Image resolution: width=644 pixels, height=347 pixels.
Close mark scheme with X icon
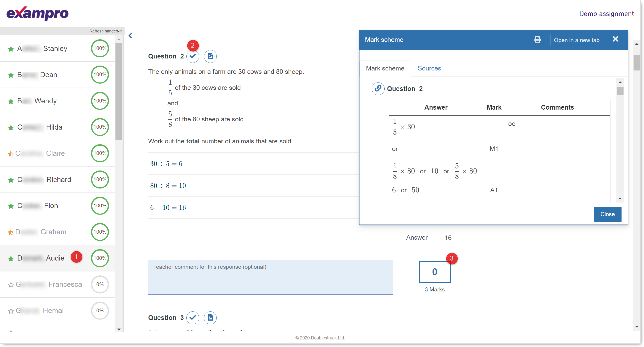click(x=615, y=39)
